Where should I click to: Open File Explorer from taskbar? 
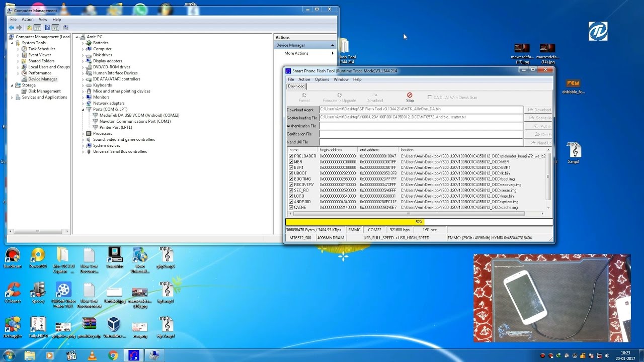[30, 355]
